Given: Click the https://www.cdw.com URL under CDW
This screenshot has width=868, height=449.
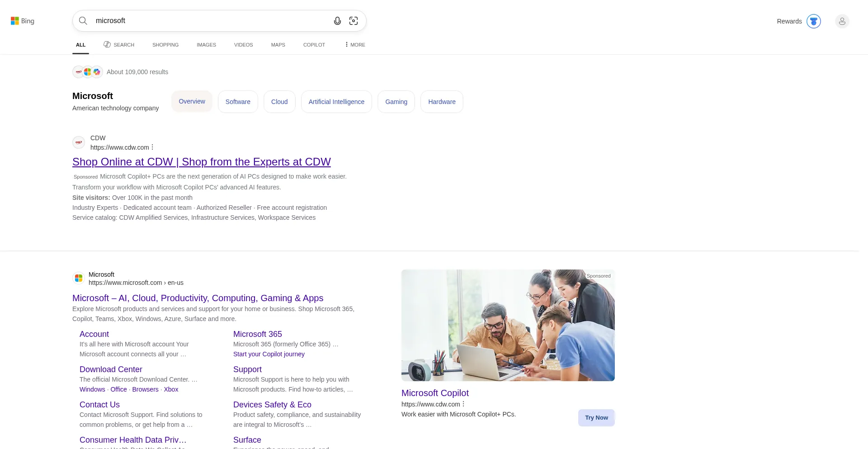Looking at the screenshot, I should [x=120, y=147].
